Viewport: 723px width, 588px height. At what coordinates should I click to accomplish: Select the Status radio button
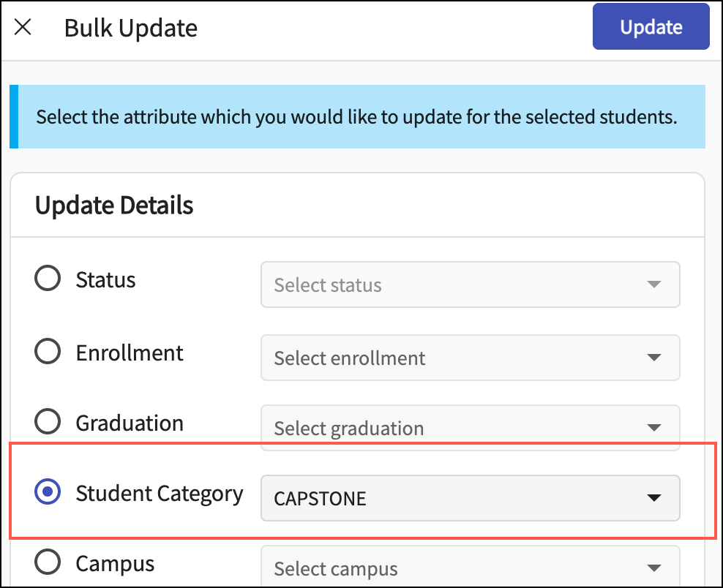tap(48, 279)
